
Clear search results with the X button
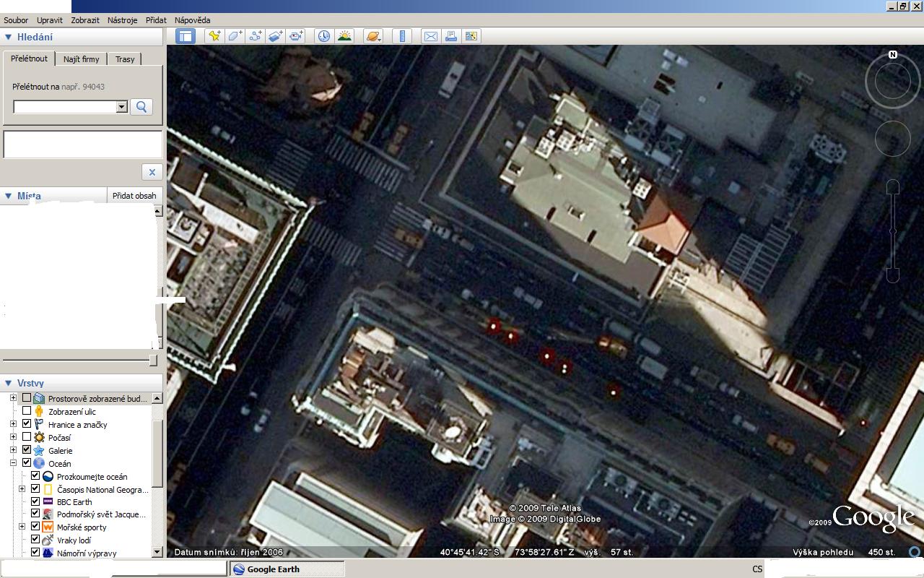coord(152,172)
